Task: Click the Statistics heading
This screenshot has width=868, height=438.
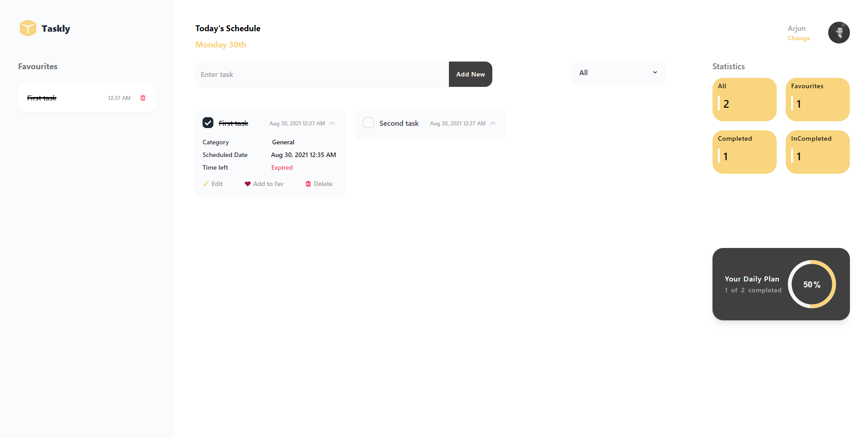Action: [x=729, y=67]
